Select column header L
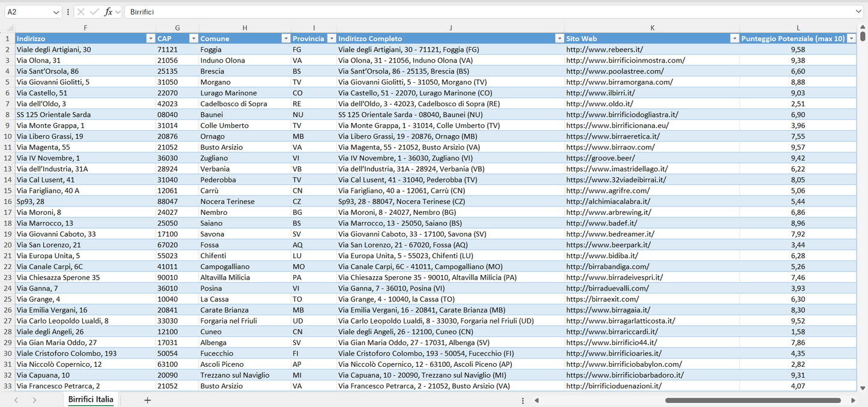868x407 pixels. pos(798,28)
